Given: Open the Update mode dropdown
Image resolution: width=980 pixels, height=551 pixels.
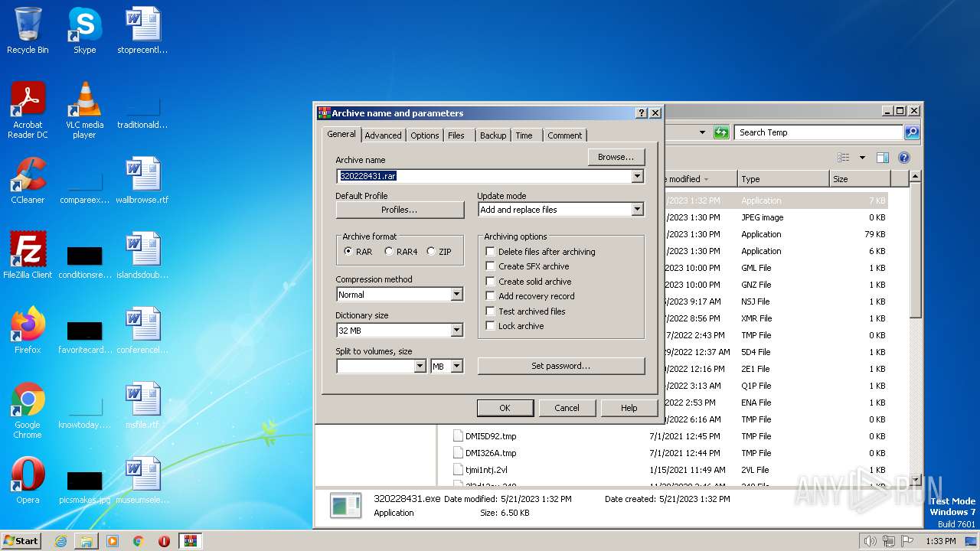Looking at the screenshot, I should [637, 210].
